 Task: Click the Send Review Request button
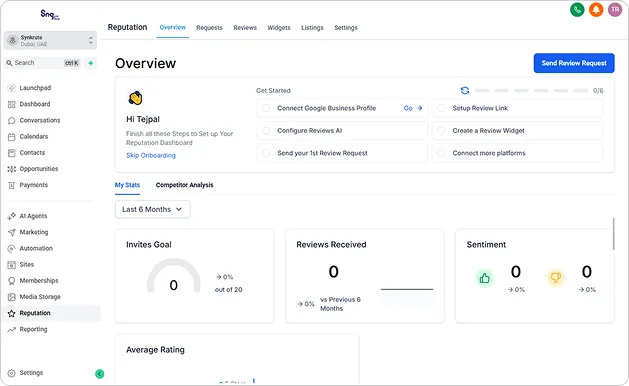[x=574, y=63]
